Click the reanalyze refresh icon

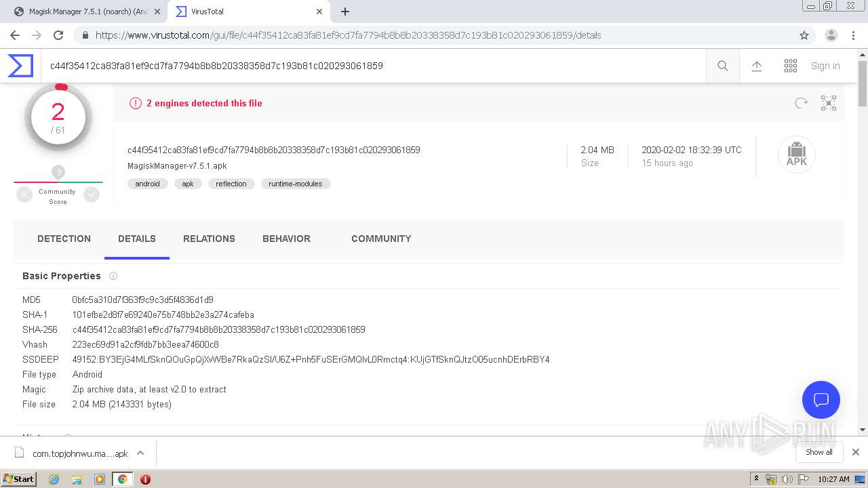[802, 103]
